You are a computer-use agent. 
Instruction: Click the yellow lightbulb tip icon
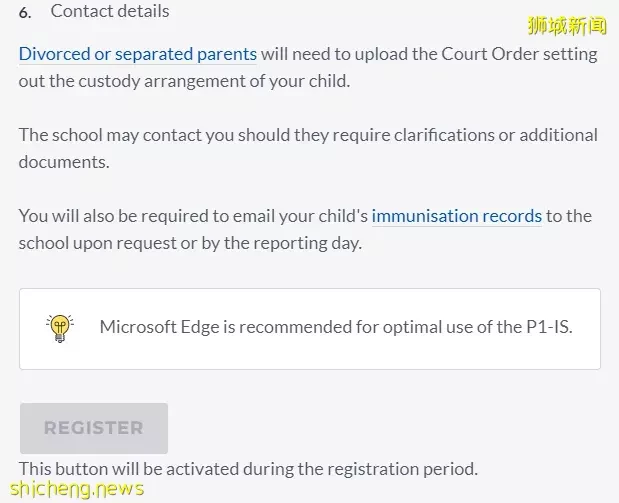[x=60, y=328]
